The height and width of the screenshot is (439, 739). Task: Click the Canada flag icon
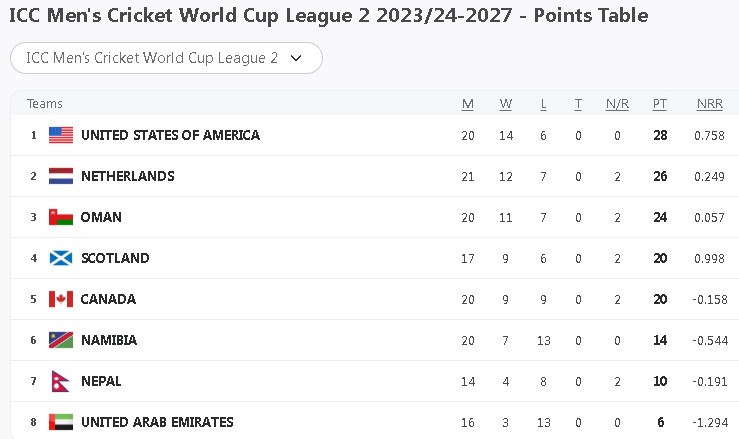(61, 299)
